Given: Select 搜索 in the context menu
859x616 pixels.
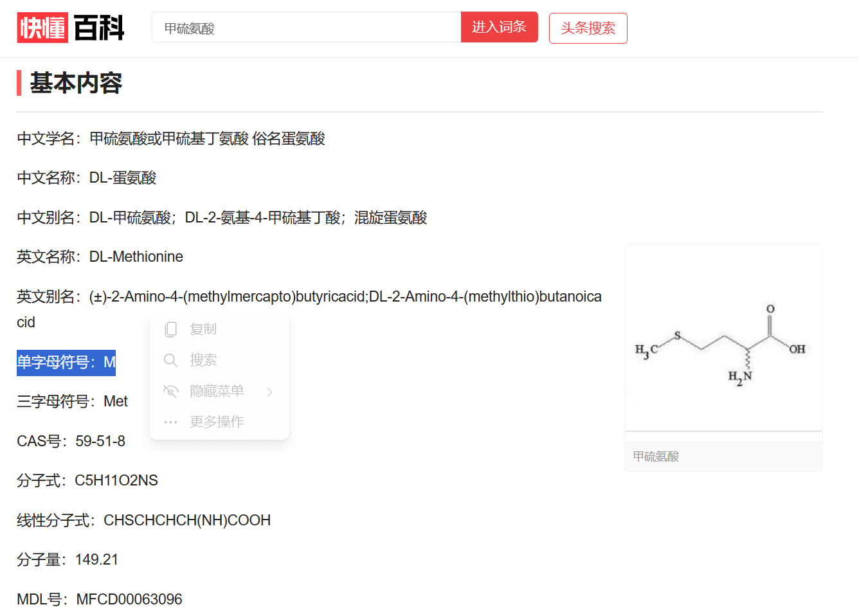Looking at the screenshot, I should tap(203, 360).
